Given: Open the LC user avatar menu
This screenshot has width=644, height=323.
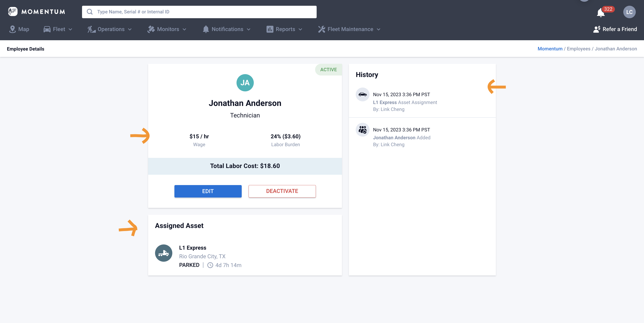Looking at the screenshot, I should tap(629, 12).
